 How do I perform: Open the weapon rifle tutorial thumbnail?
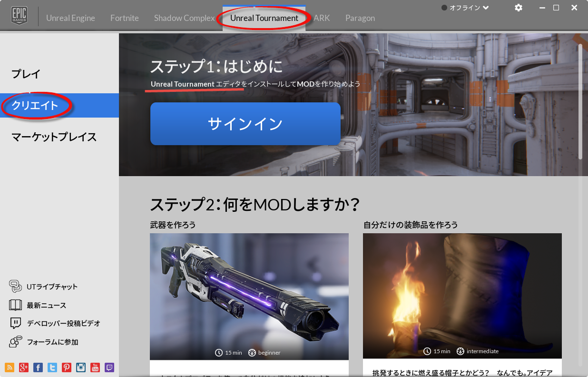coord(249,297)
